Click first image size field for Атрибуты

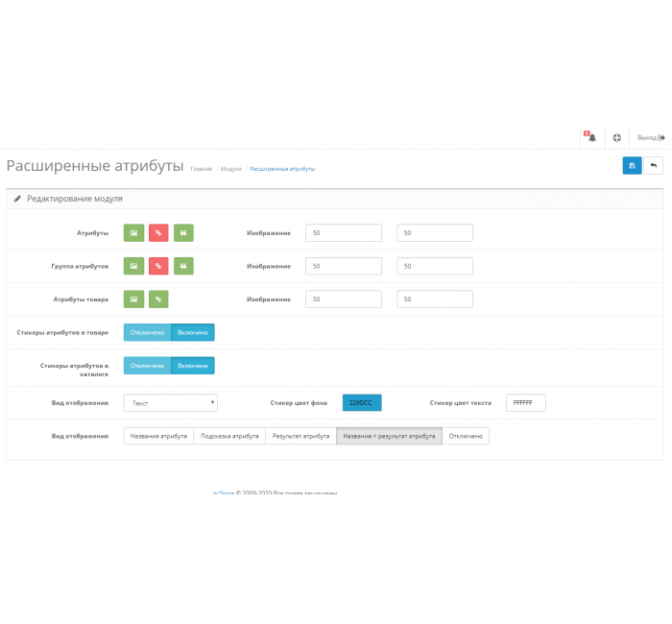pos(344,232)
